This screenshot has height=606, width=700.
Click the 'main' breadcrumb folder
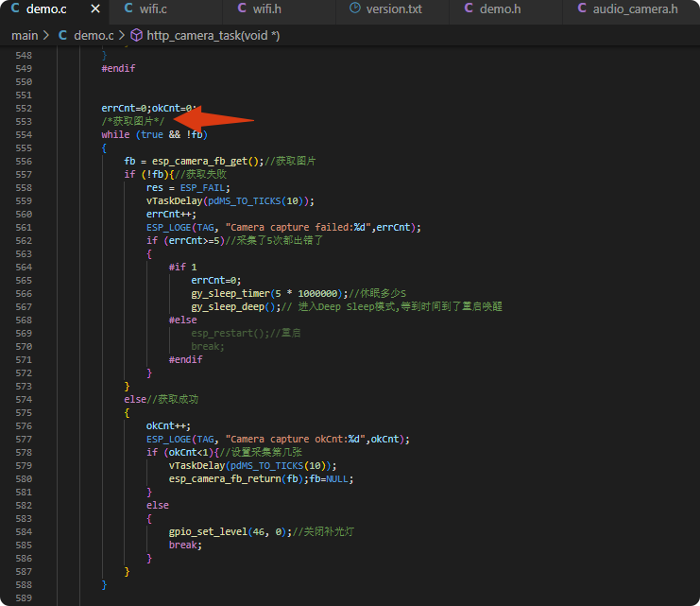[25, 36]
